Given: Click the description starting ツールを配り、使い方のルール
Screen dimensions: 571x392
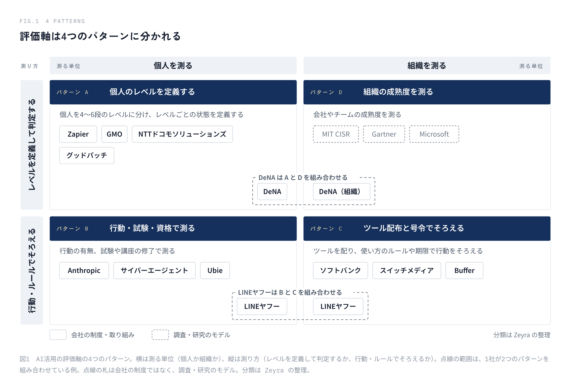Looking at the screenshot, I should 398,251.
